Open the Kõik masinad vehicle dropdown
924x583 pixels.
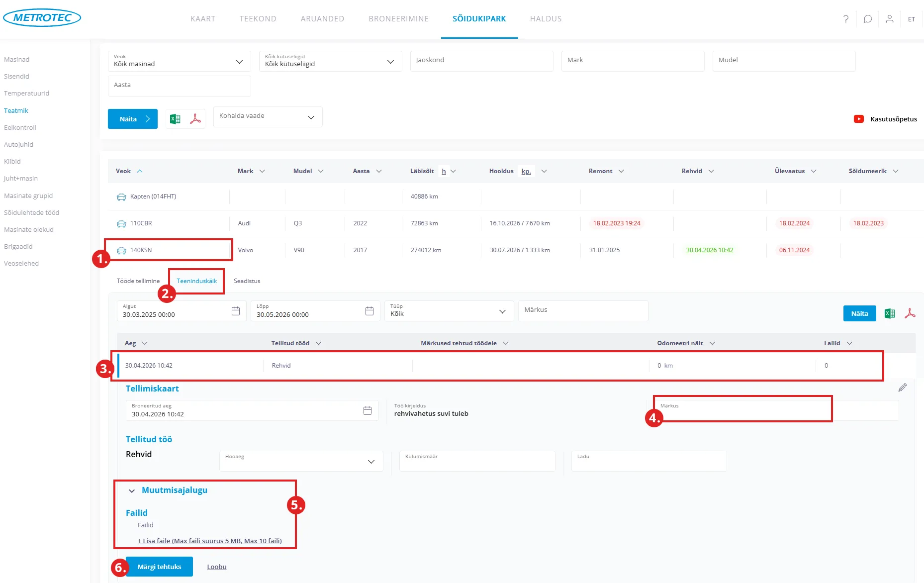tap(180, 61)
